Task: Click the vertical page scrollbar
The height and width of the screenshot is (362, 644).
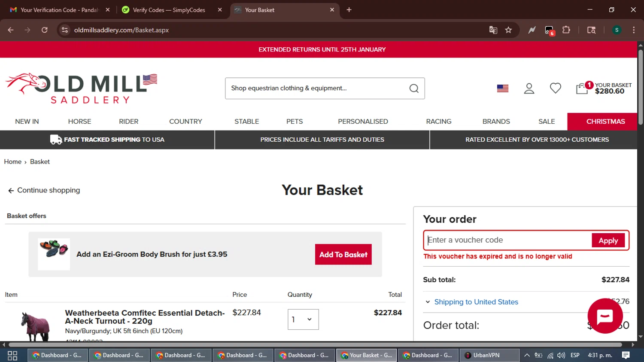Action: click(641, 87)
